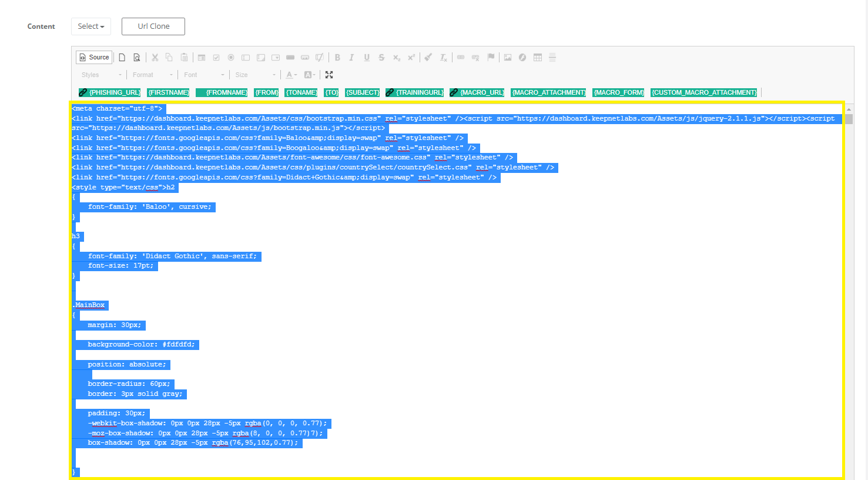The image size is (868, 480).
Task: Click the Cut scissors icon
Action: pos(155,57)
